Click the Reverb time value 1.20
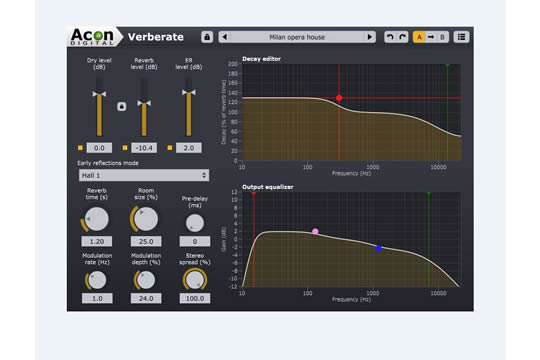 [x=97, y=241]
